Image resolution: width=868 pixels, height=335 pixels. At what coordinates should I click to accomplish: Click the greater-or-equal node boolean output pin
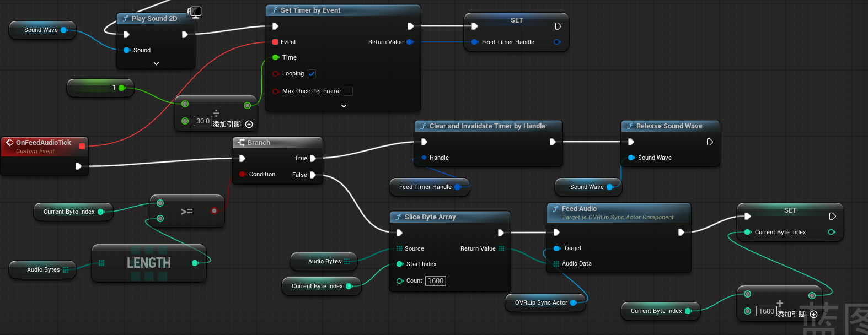[214, 210]
